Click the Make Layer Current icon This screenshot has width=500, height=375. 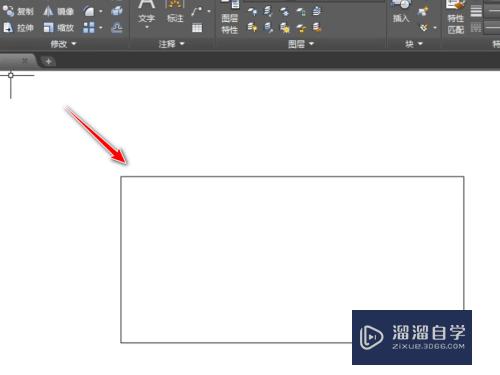click(x=317, y=12)
